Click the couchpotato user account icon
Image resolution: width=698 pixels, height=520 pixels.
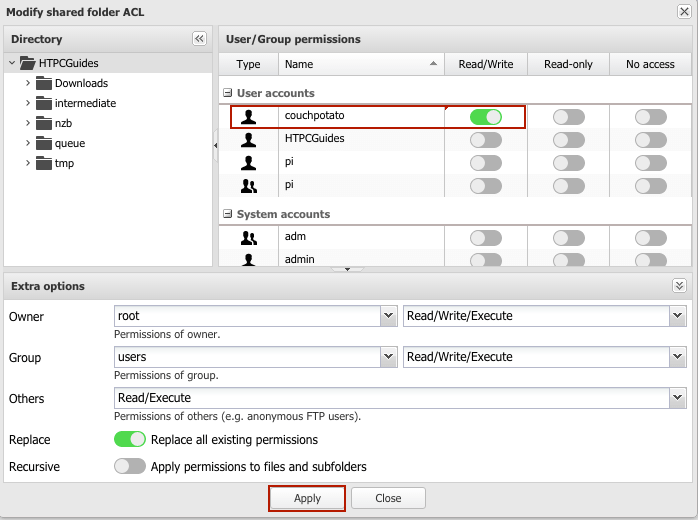(x=249, y=117)
